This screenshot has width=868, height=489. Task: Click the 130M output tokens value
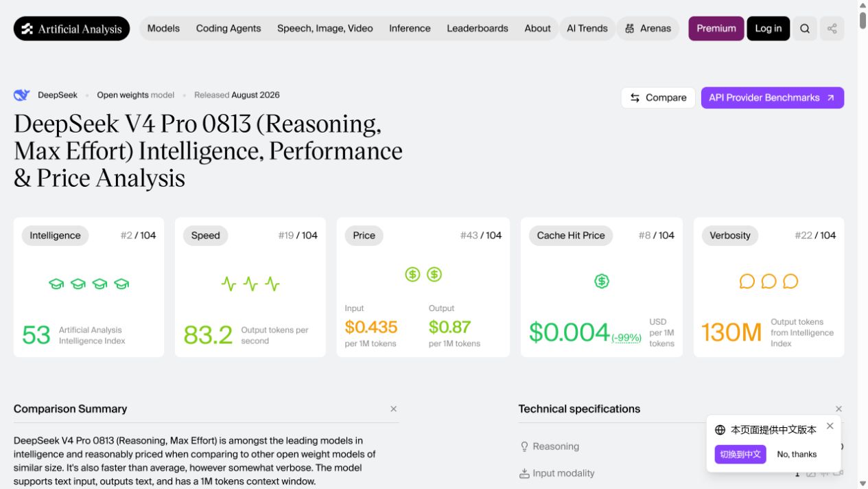click(731, 333)
